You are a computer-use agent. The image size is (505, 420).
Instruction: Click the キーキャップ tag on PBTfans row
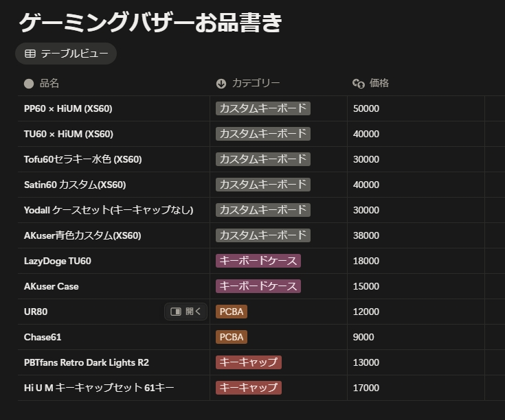pos(249,362)
